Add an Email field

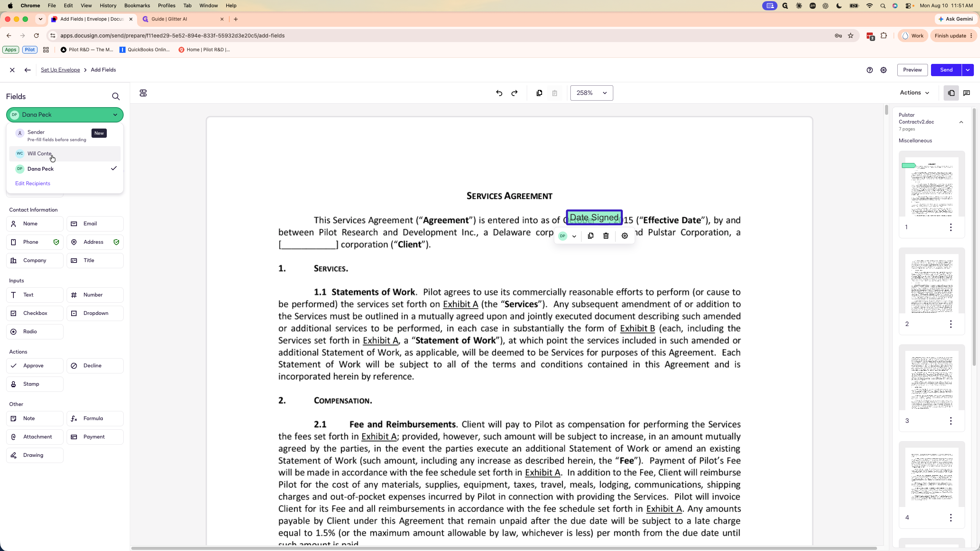pos(95,224)
